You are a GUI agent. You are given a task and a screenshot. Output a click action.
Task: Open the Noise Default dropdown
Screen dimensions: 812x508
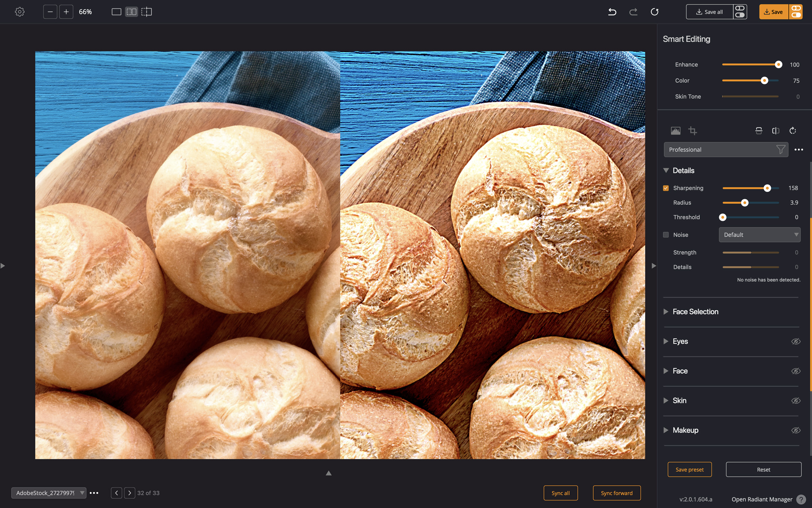click(760, 235)
